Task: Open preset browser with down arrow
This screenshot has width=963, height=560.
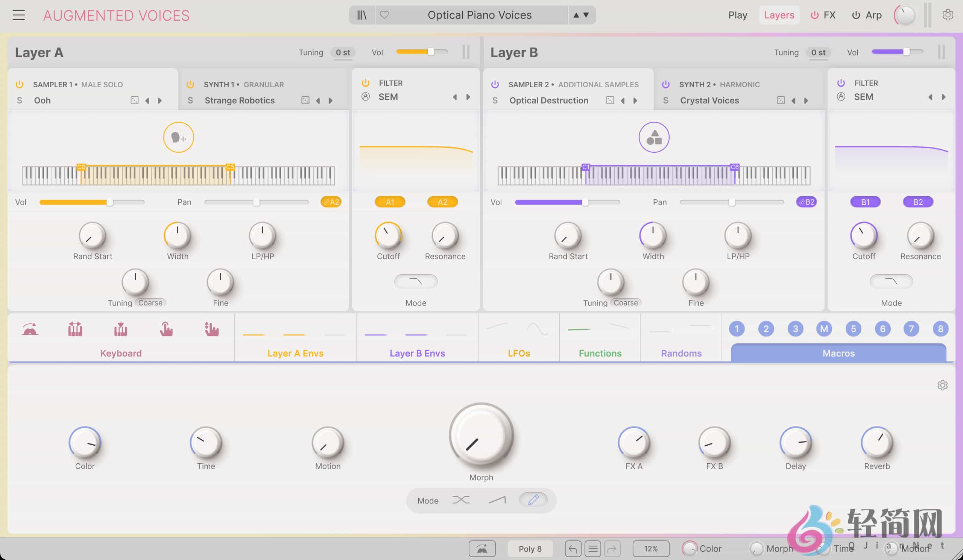Action: pos(586,15)
